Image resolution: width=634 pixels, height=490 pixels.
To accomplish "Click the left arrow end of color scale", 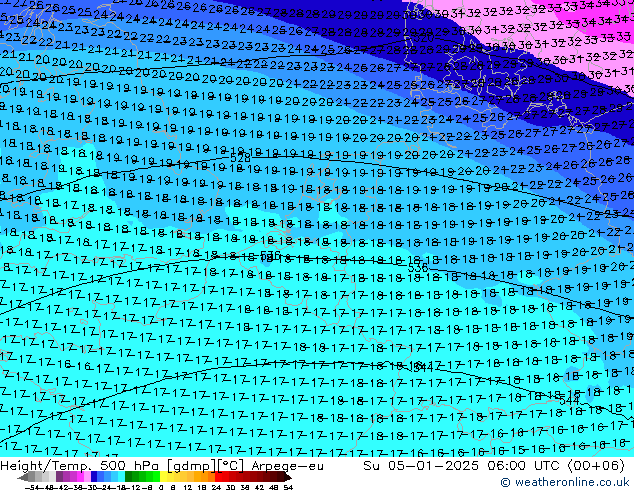I will point(23,477).
